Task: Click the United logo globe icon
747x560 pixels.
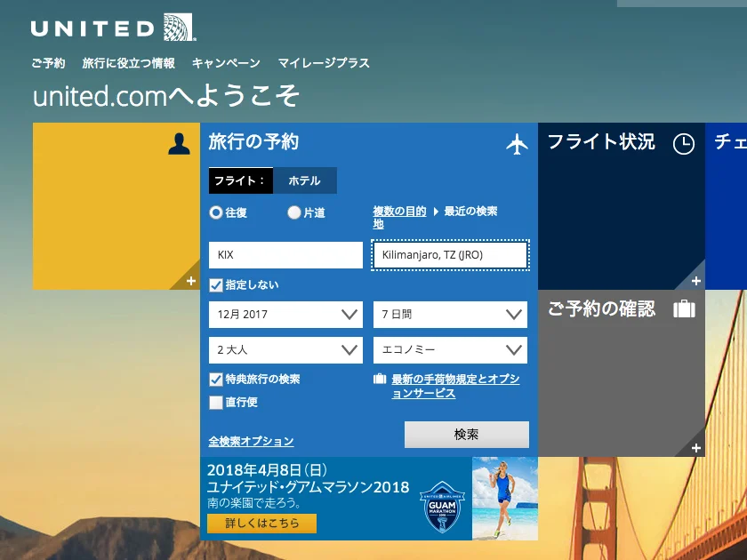Action: click(179, 28)
